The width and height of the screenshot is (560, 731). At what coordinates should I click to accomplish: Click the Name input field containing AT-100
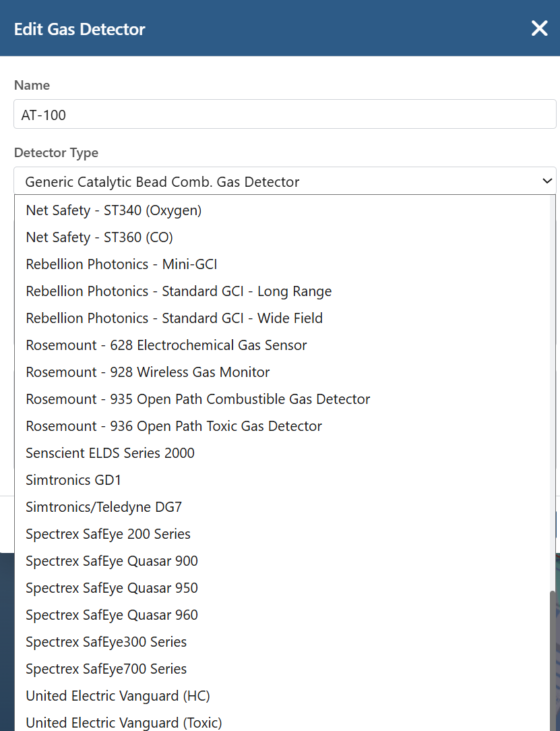pyautogui.click(x=284, y=114)
